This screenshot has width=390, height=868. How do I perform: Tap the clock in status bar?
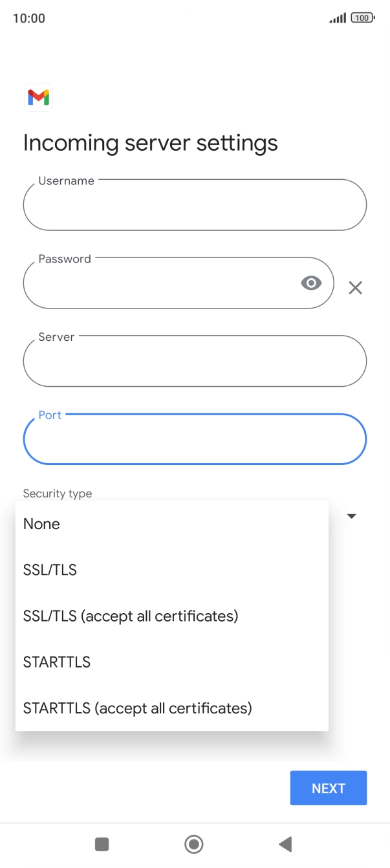coord(29,18)
